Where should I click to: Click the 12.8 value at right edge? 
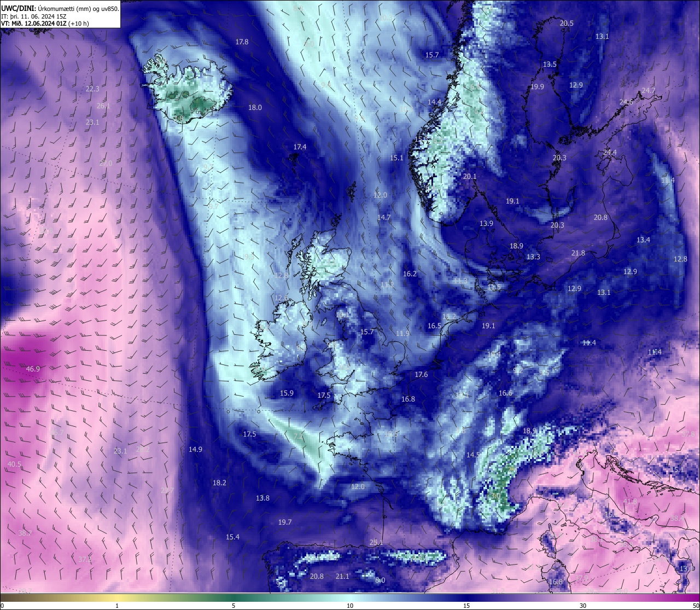(x=680, y=259)
